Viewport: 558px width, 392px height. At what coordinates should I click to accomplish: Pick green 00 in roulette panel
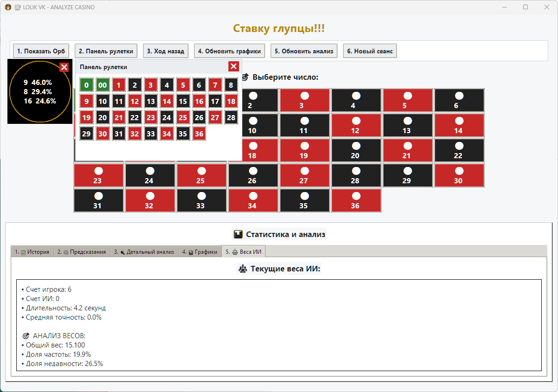pyautogui.click(x=103, y=85)
